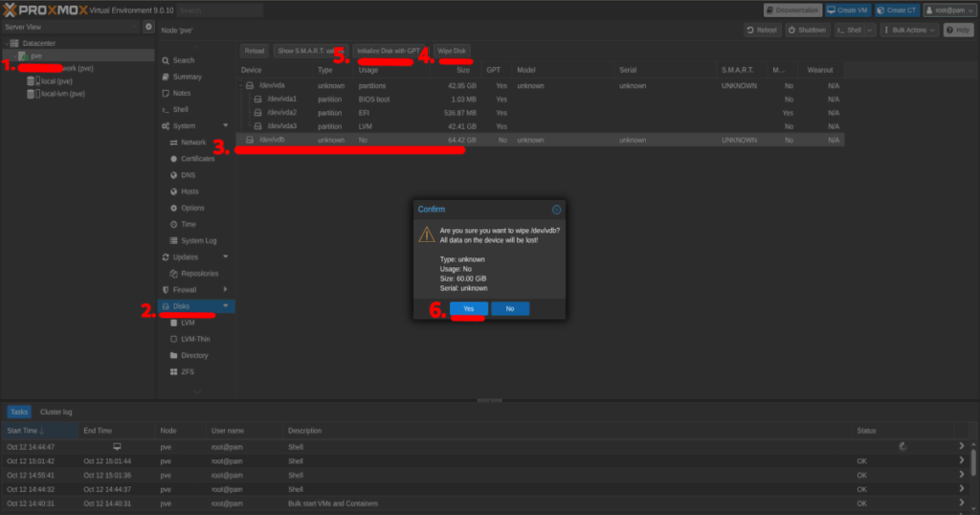The image size is (980, 515).
Task: Close the Confirm dialog with its X icon
Action: click(x=556, y=209)
